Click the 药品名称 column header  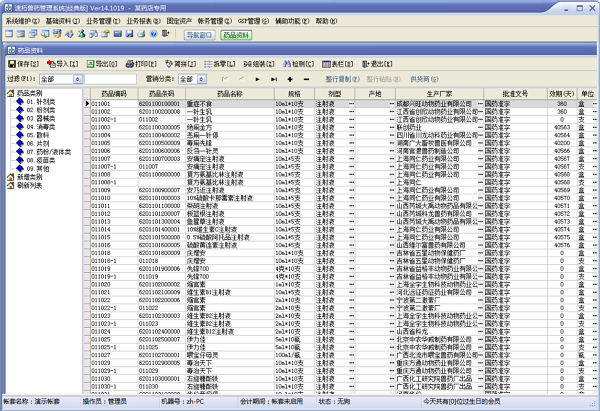click(x=230, y=94)
